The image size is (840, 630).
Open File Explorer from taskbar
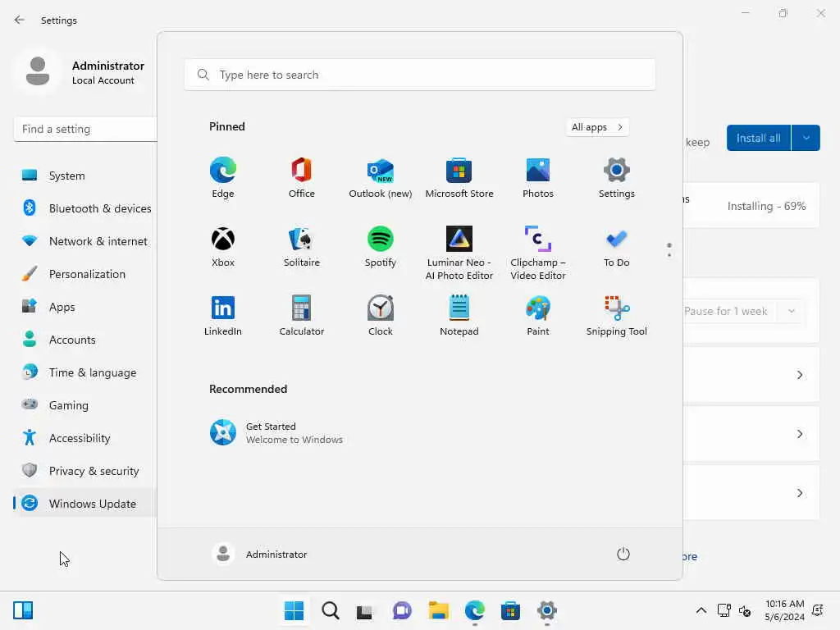pos(438,610)
